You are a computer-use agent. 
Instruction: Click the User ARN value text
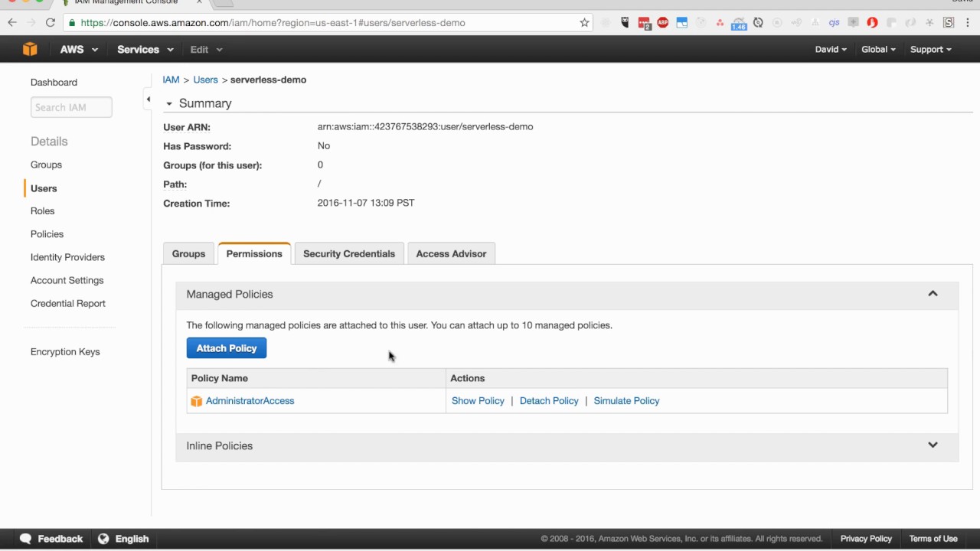pos(425,127)
